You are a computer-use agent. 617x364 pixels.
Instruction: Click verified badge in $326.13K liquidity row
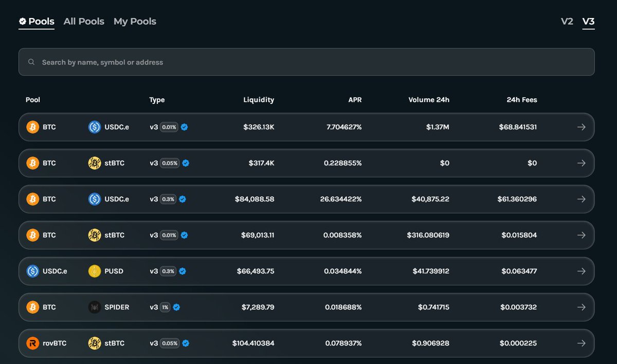tap(184, 127)
